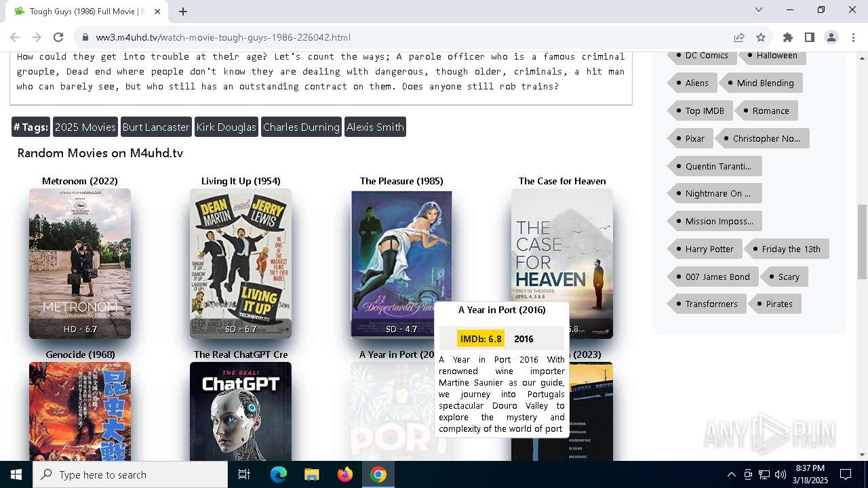Open the notification center icon
Image resolution: width=868 pixels, height=488 pixels.
(846, 474)
